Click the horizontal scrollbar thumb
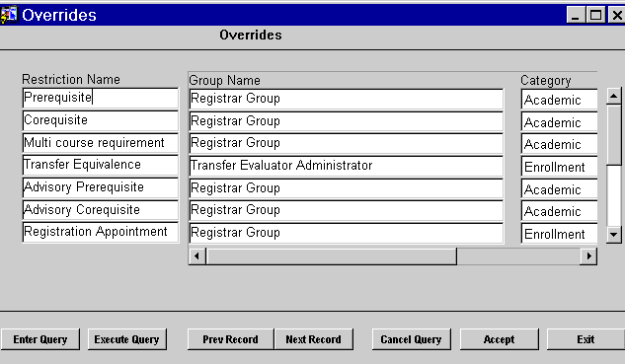 coord(331,256)
